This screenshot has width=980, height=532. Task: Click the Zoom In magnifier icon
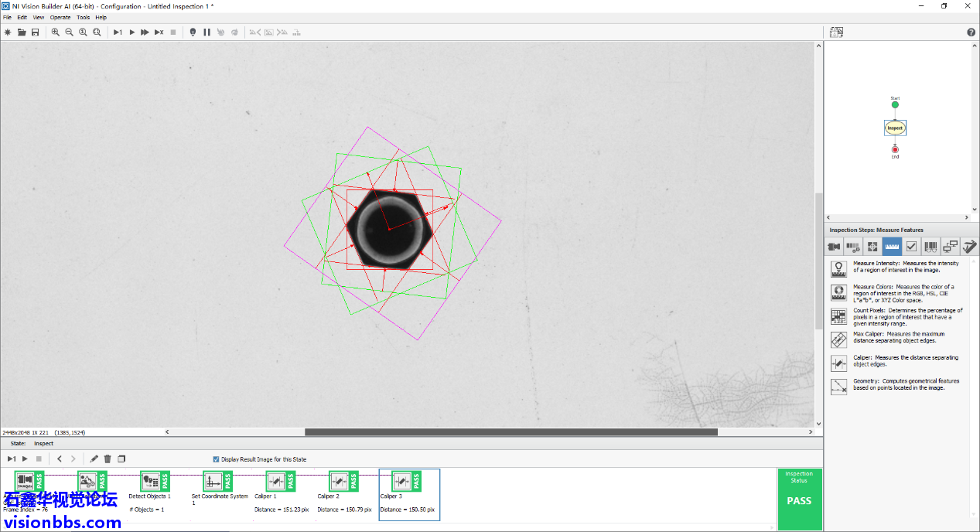point(56,32)
